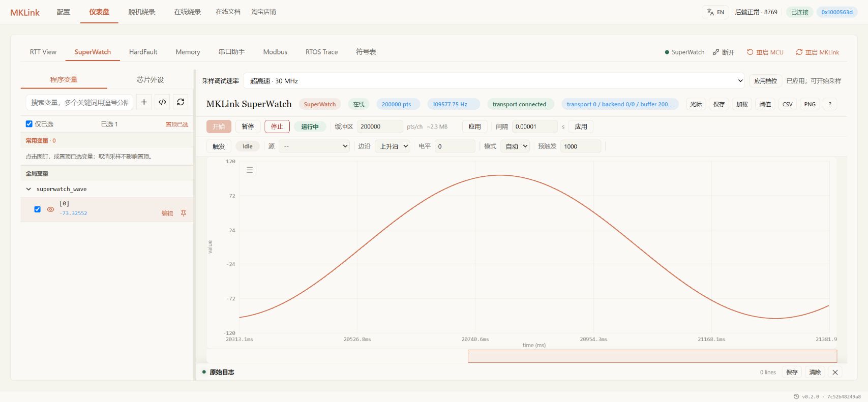Open the Memory tab
The image size is (868, 402).
188,52
